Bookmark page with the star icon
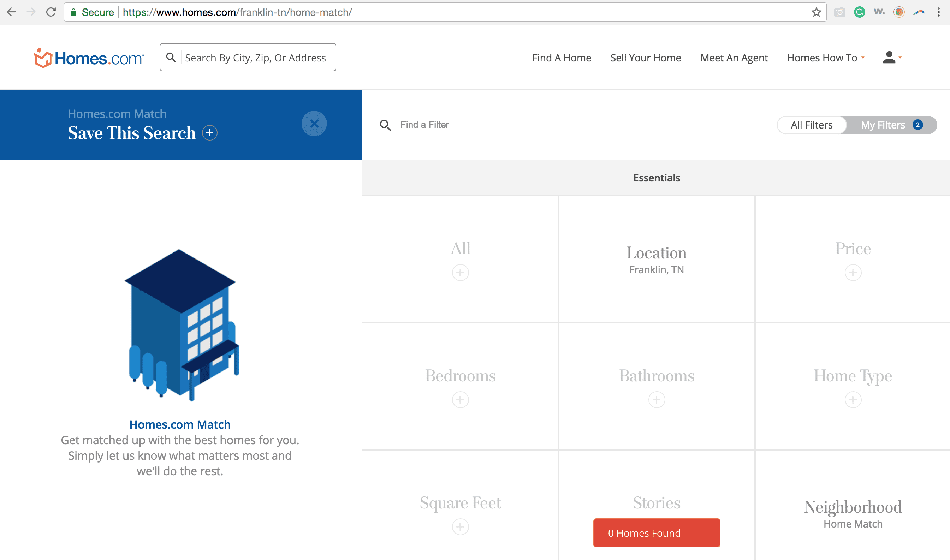The width and height of the screenshot is (950, 560). (816, 12)
